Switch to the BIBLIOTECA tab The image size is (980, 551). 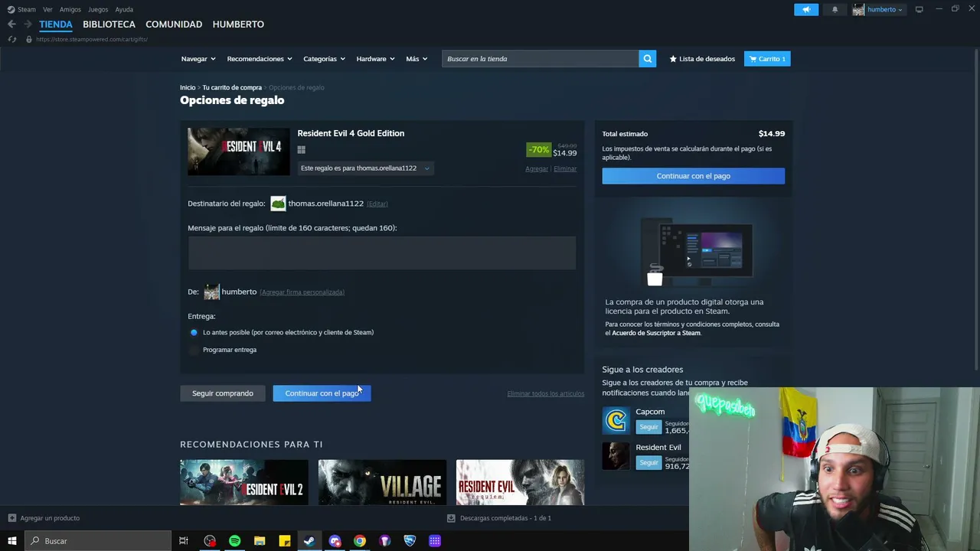(x=109, y=24)
